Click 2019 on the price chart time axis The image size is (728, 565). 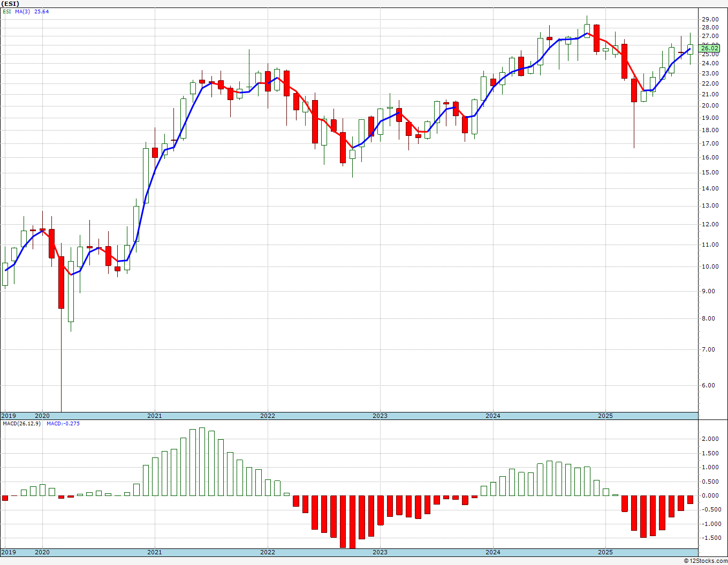tap(9, 416)
